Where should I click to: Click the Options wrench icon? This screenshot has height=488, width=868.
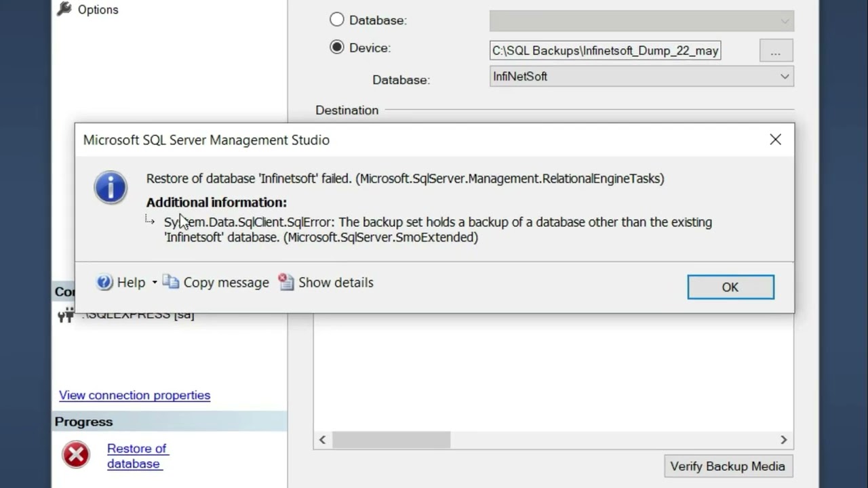64,9
